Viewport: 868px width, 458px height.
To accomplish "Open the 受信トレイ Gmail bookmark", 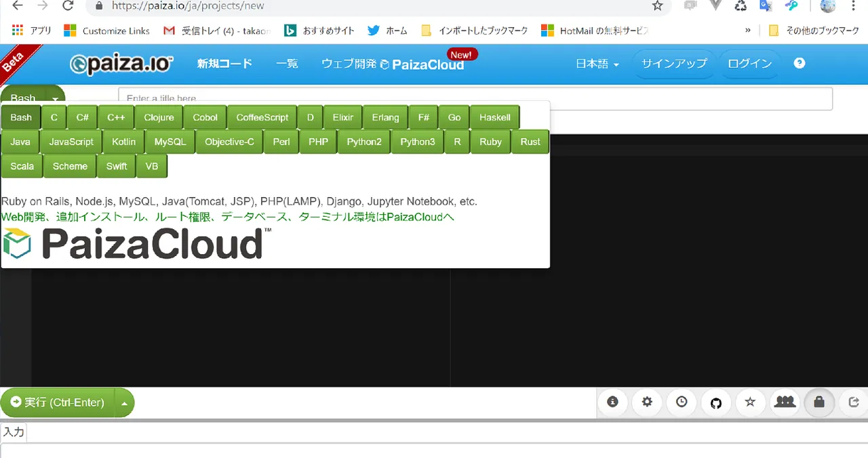I will point(217,30).
